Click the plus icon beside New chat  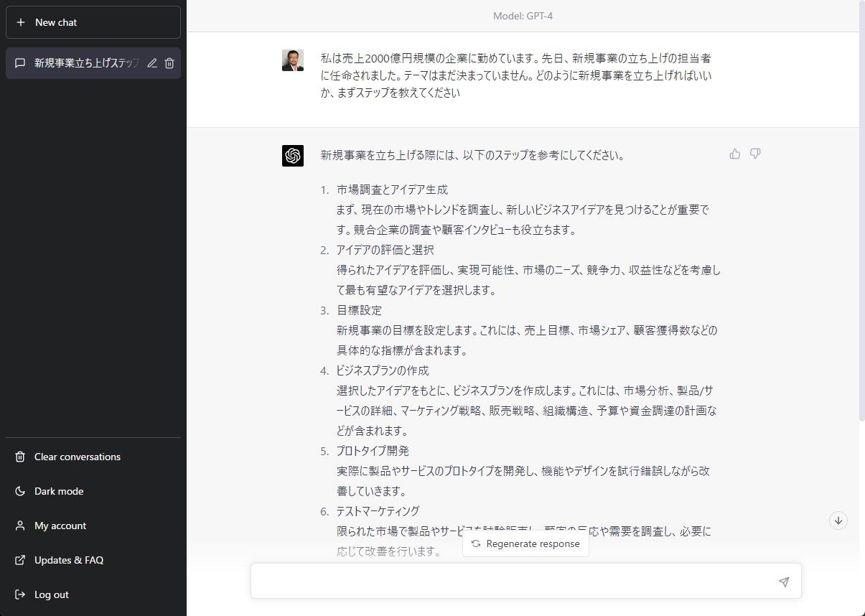coord(21,22)
